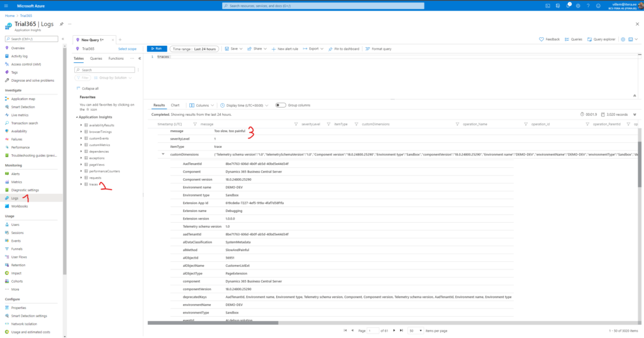
Task: Filter the timestamp column
Action: point(195,124)
